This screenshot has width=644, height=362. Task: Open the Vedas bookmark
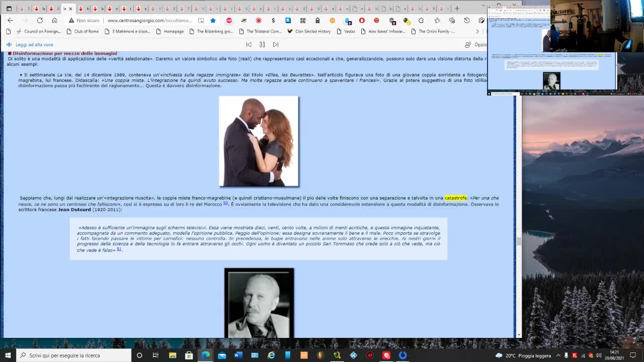pyautogui.click(x=346, y=31)
